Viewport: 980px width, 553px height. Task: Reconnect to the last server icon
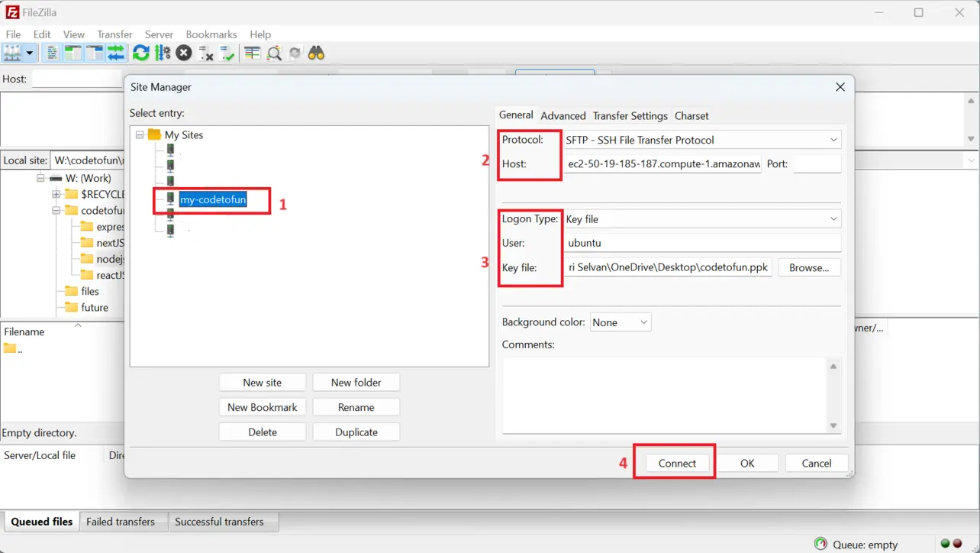[227, 53]
